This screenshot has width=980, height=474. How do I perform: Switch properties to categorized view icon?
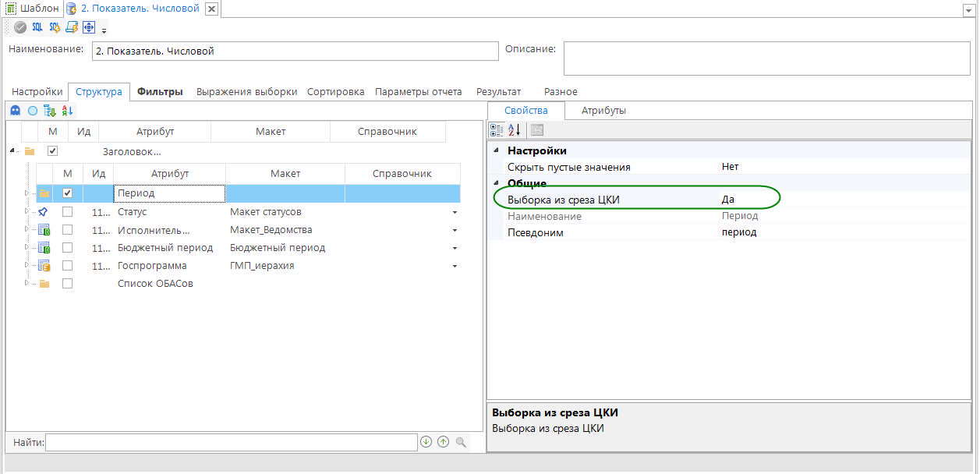pos(497,129)
